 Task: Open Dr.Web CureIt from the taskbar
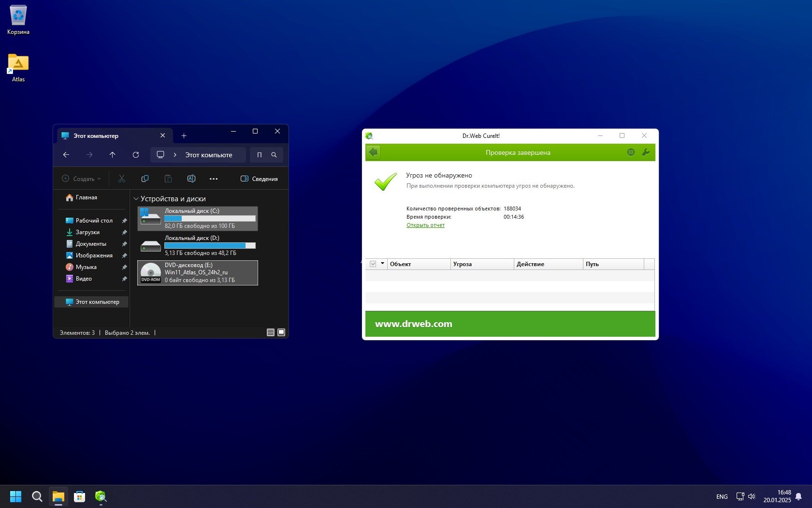pyautogui.click(x=101, y=496)
